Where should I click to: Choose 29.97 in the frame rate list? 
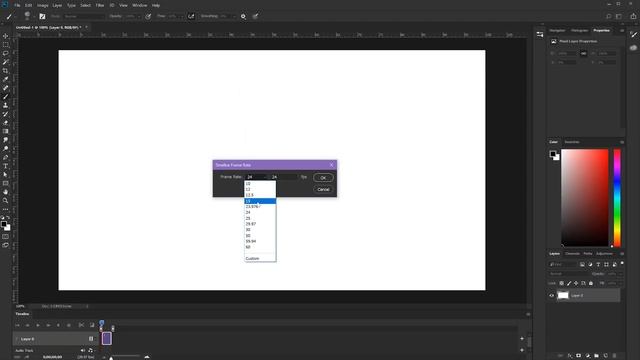(x=260, y=224)
